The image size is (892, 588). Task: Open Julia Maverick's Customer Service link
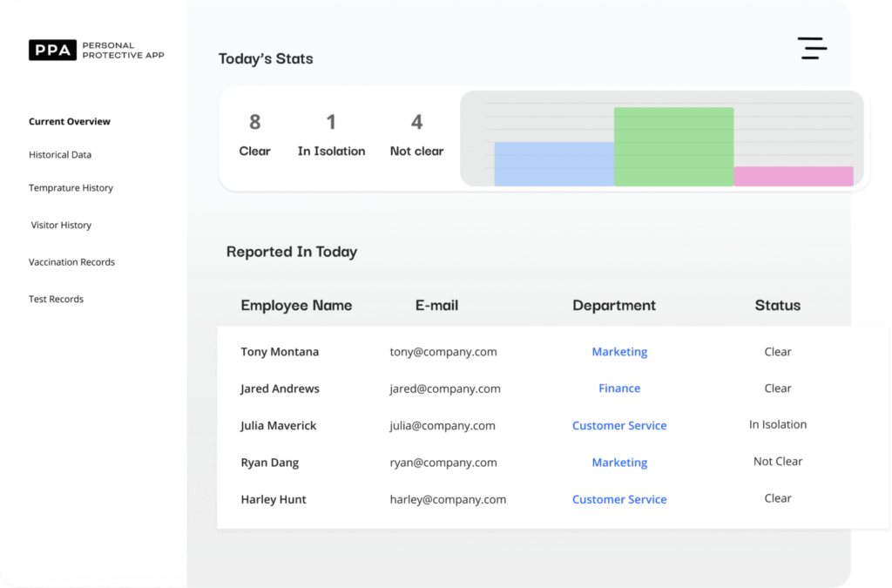[x=619, y=426]
